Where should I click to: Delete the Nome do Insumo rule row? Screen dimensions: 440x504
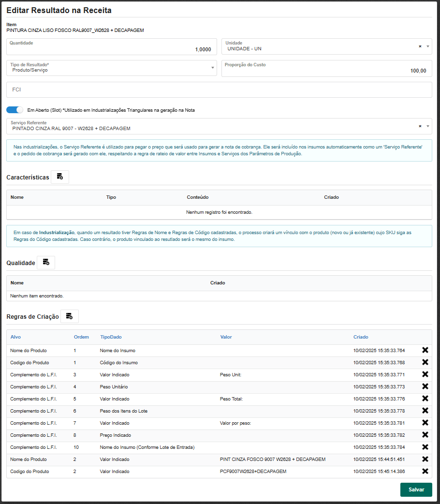coord(425,350)
